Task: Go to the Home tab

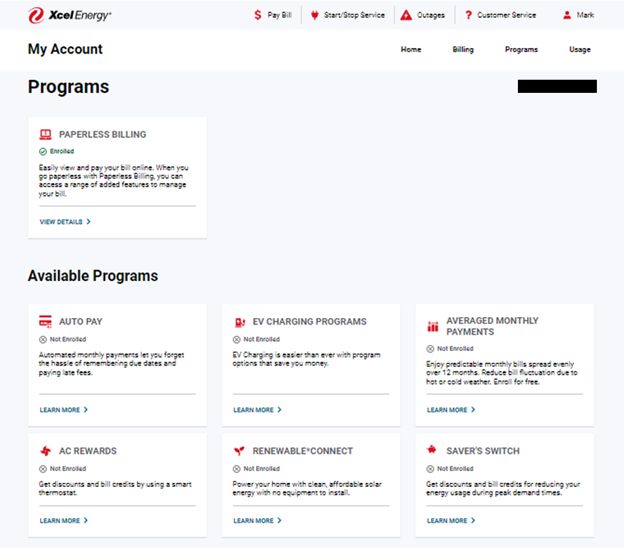Action: pos(411,49)
